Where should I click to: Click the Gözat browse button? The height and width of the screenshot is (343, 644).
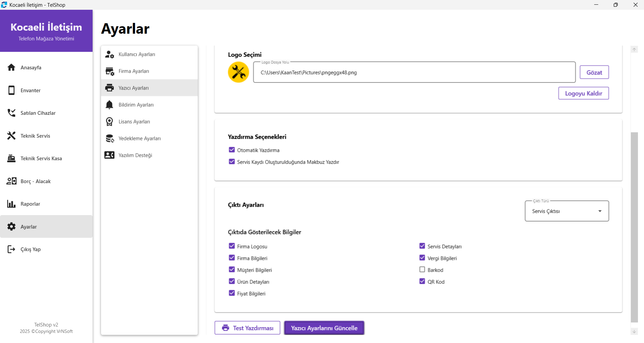click(x=594, y=72)
